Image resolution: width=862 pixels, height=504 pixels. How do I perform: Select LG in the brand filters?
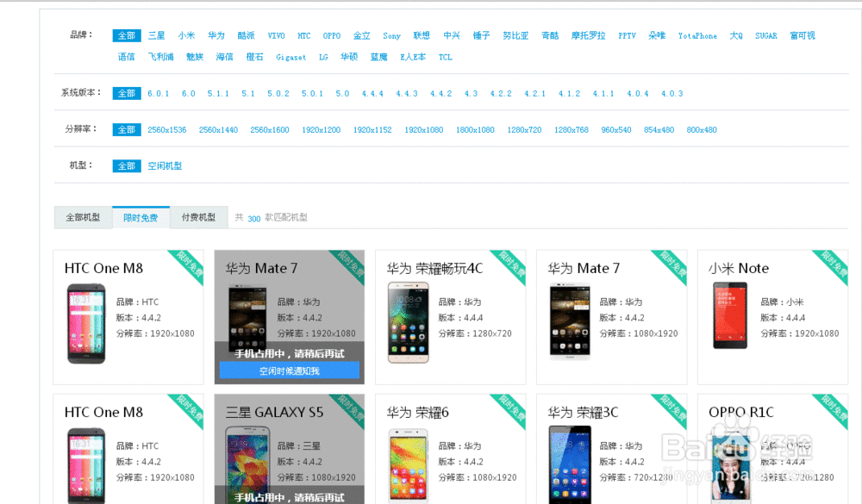(x=323, y=57)
